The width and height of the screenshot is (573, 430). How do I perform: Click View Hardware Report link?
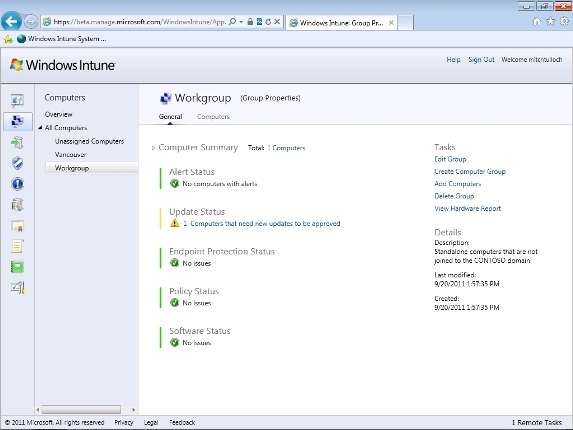pos(467,209)
